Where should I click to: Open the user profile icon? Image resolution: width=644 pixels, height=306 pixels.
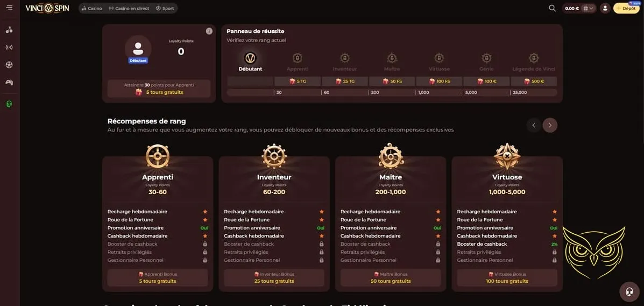(x=605, y=8)
